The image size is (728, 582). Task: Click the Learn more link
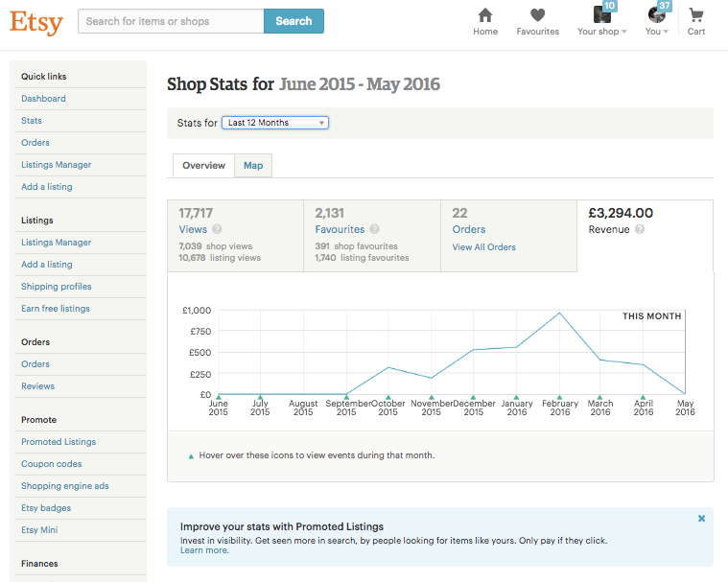click(x=204, y=550)
